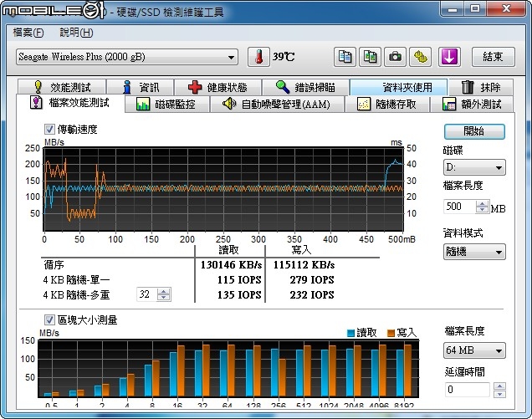Screen dimensions: 532x419
Task: Switch to 磁碟監控 disk monitor tab
Action: (x=166, y=105)
